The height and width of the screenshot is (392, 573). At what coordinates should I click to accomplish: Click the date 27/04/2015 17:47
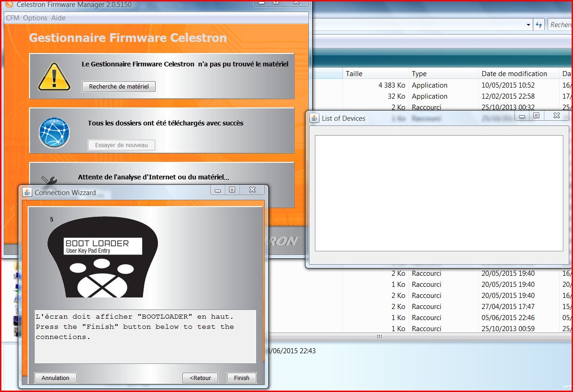click(x=508, y=306)
